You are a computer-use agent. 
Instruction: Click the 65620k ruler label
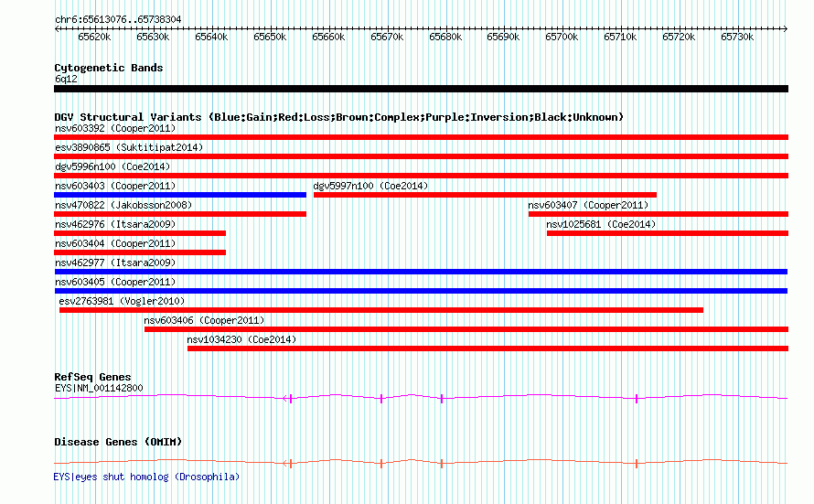[94, 37]
